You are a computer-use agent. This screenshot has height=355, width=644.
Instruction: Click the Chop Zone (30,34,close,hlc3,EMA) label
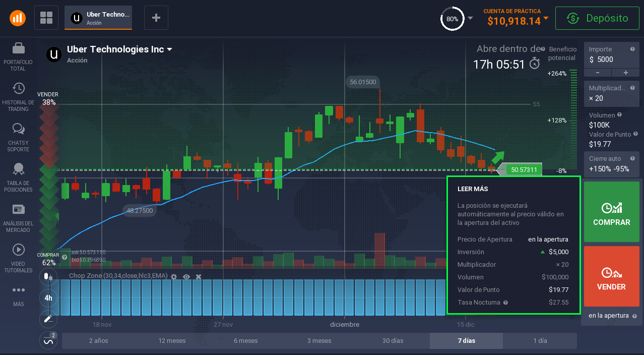coord(118,276)
